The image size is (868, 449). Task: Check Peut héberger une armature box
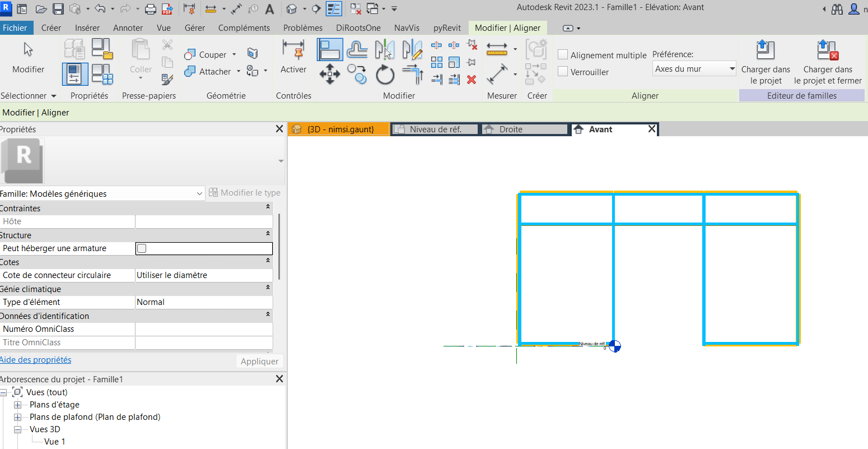tap(142, 248)
